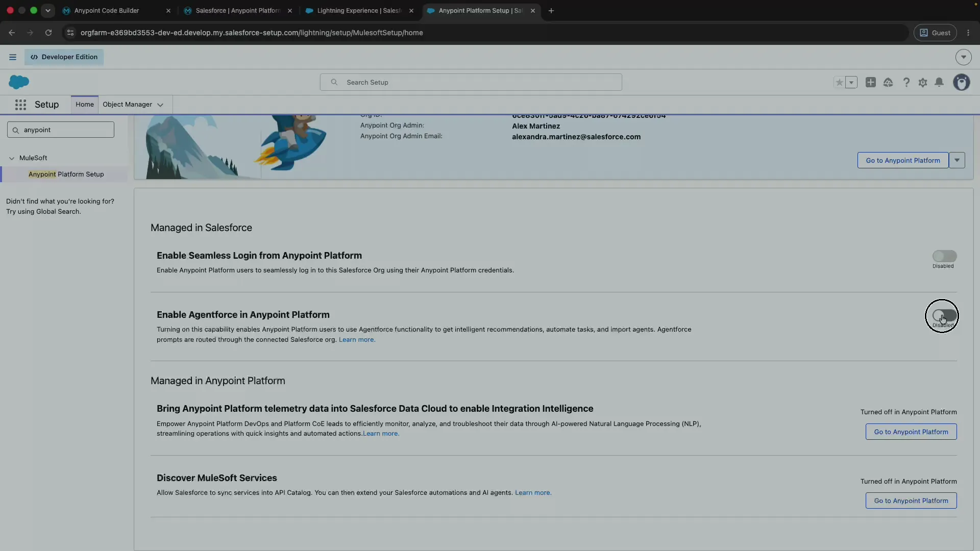This screenshot has width=980, height=551.
Task: Click Learn more link under telemetry data section
Action: click(x=381, y=434)
